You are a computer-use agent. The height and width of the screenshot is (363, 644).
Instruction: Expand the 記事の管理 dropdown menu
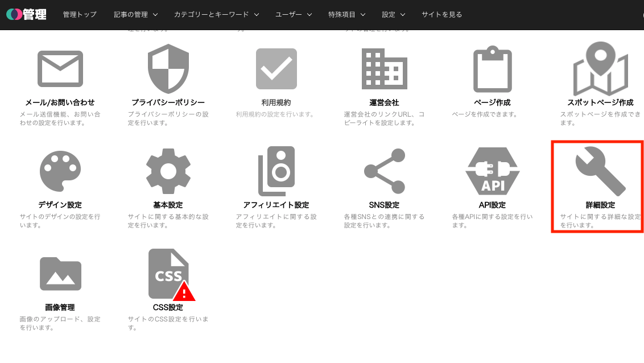coord(135,14)
